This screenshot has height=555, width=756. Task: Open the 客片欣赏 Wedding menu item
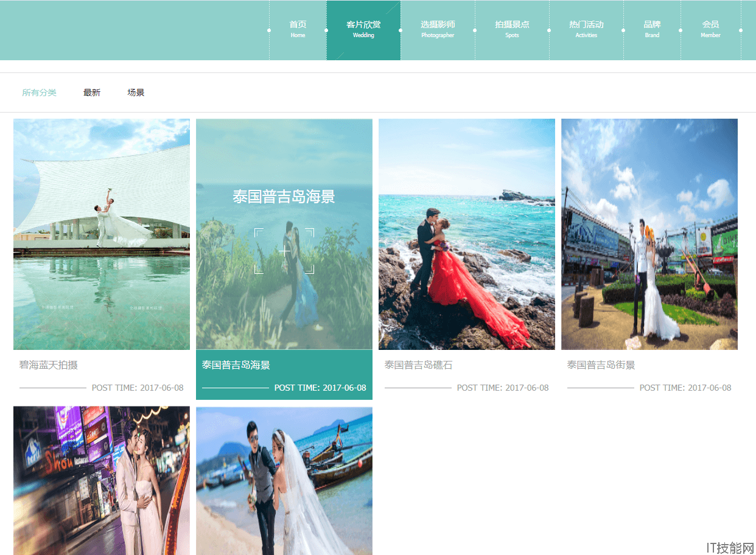click(363, 30)
